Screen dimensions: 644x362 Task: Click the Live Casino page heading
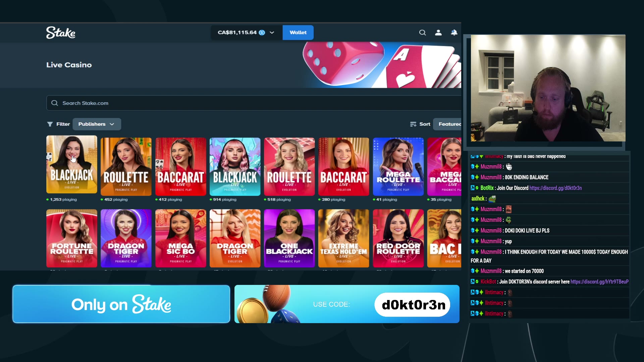(x=69, y=65)
